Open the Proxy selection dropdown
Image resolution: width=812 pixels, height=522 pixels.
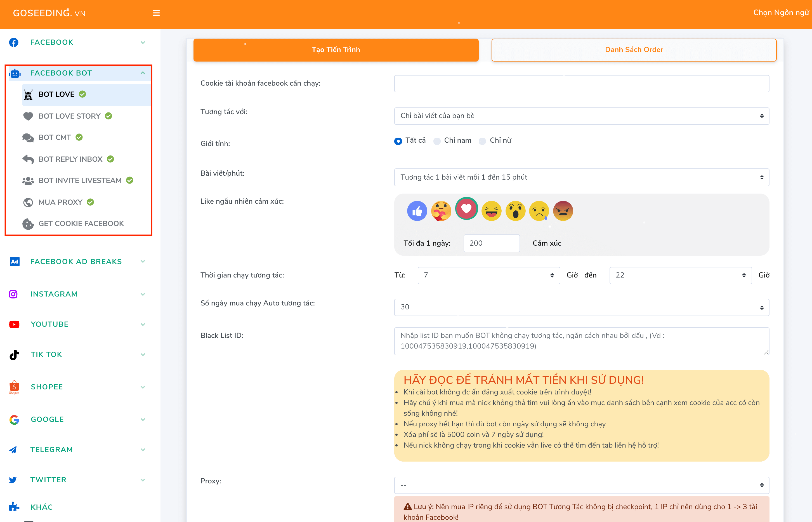[581, 485]
